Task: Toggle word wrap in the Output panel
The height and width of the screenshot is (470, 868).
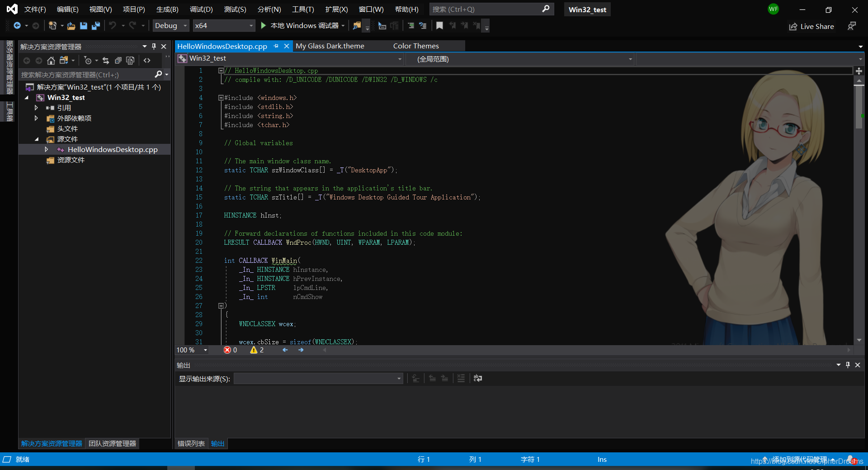Action: coord(478,379)
